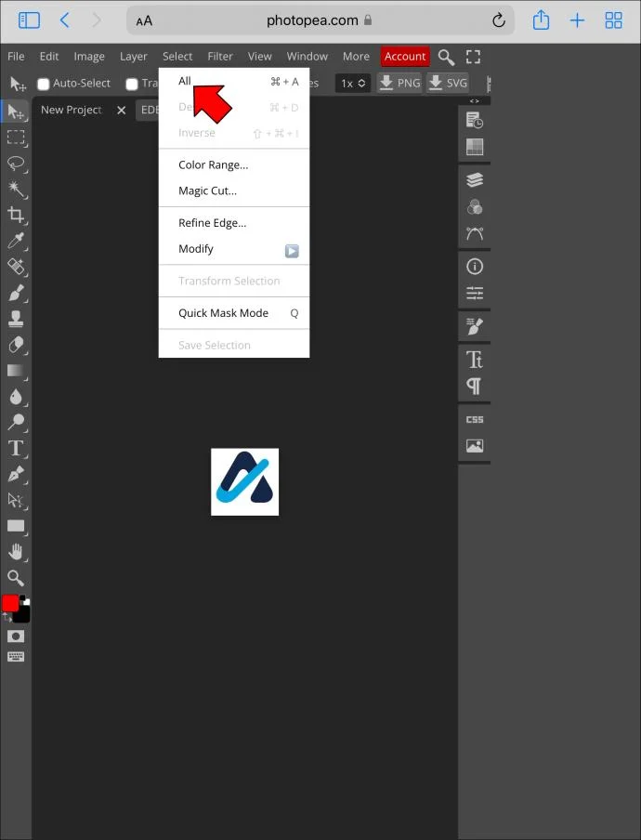Click the keyboard icon at toolbar bottom
This screenshot has height=840, width=641.
16,657
